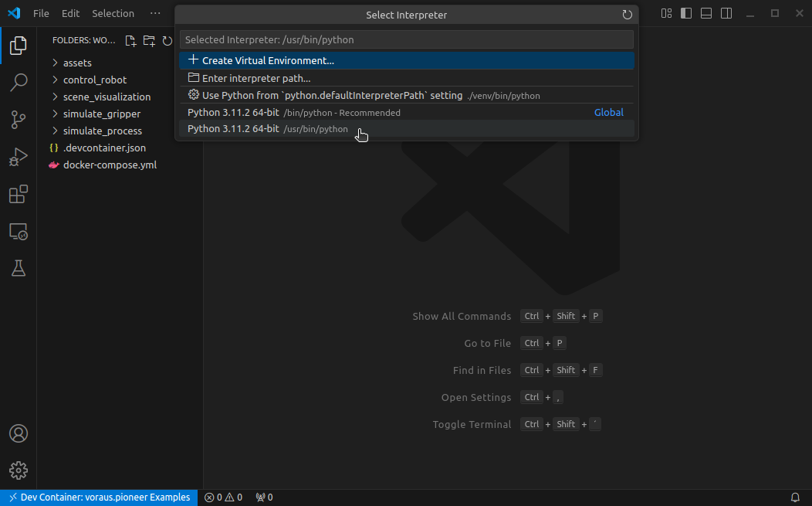The image size is (812, 506).
Task: Open the File menu
Action: 41,13
